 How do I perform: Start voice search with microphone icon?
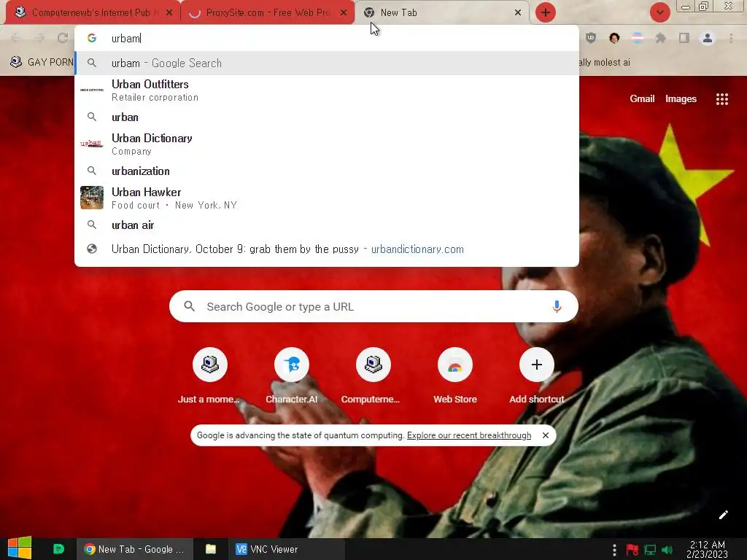[557, 306]
